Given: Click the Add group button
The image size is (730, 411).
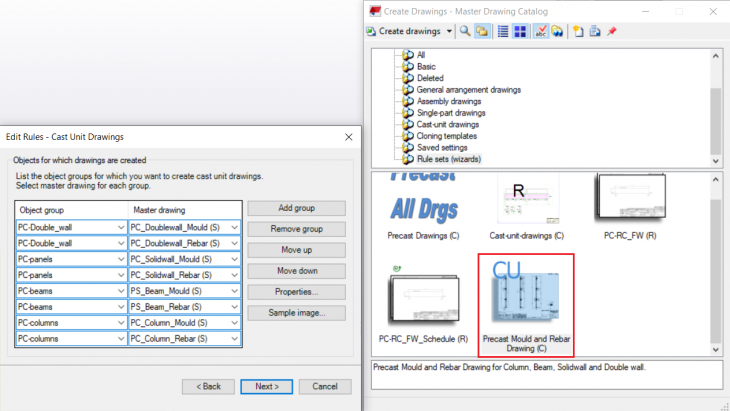Looking at the screenshot, I should [296, 208].
